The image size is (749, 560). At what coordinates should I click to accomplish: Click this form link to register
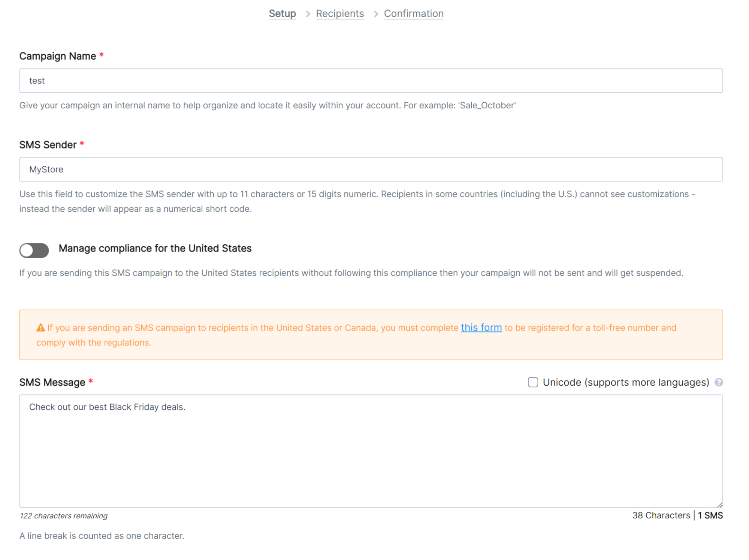pyautogui.click(x=481, y=327)
